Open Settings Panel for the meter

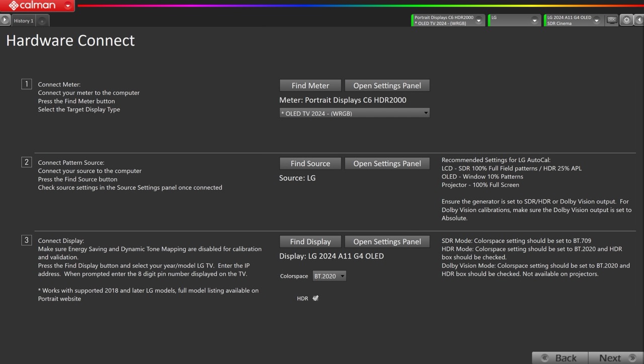(387, 85)
